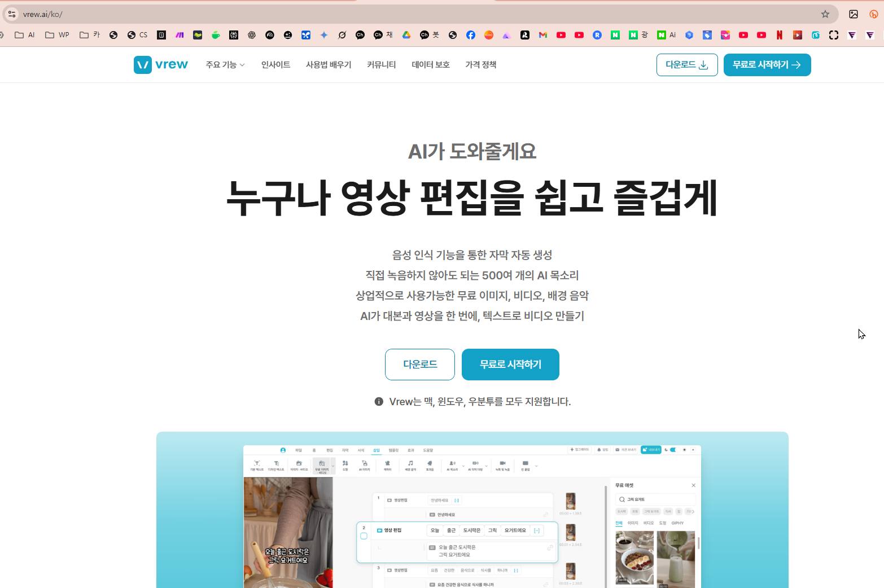Expand the 주요 기능 dropdown menu
Viewport: 884px width, 588px height.
pos(225,65)
